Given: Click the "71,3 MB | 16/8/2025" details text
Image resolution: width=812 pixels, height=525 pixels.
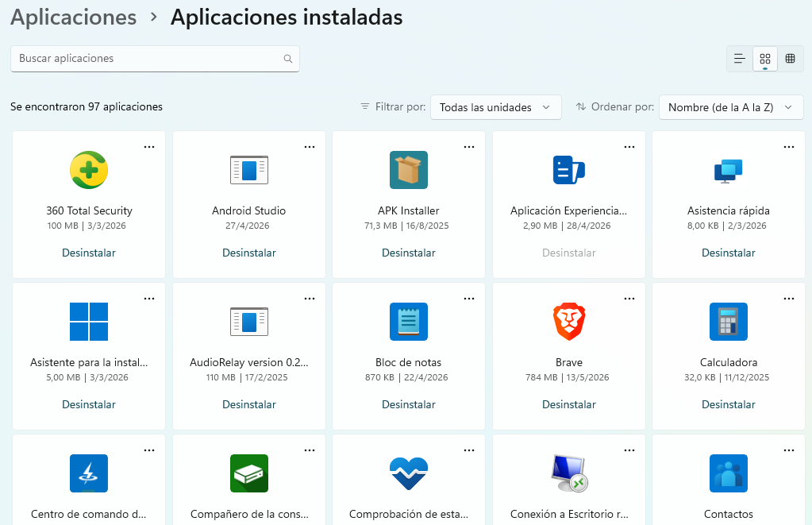Looking at the screenshot, I should tap(406, 226).
